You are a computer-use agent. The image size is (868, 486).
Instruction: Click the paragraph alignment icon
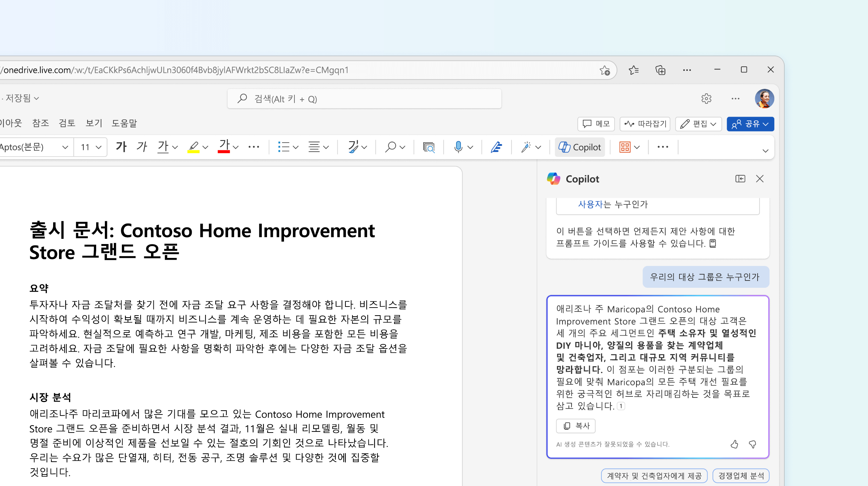click(314, 147)
